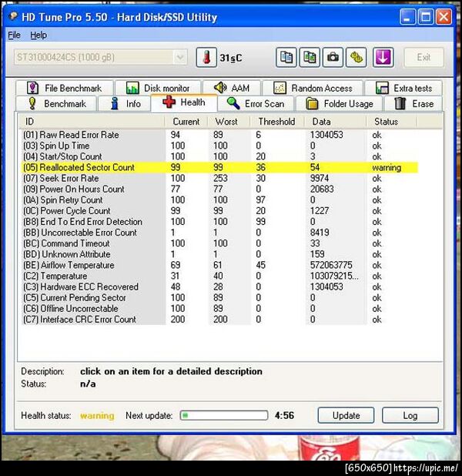Click the Log button
The image size is (462, 476).
410,415
